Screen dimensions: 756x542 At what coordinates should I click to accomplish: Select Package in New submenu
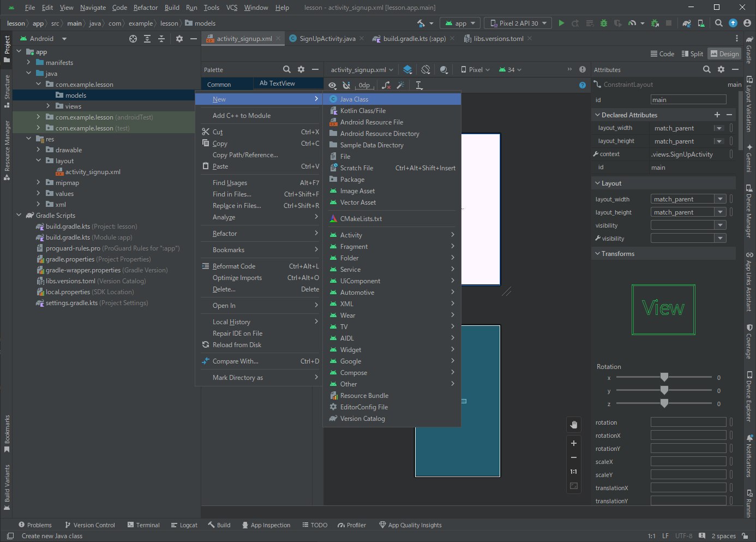point(392,180)
